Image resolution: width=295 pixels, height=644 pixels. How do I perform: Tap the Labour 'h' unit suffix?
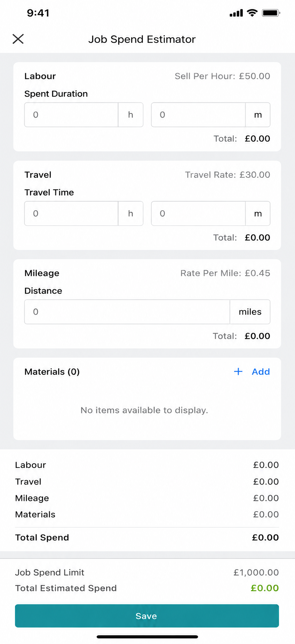click(131, 115)
